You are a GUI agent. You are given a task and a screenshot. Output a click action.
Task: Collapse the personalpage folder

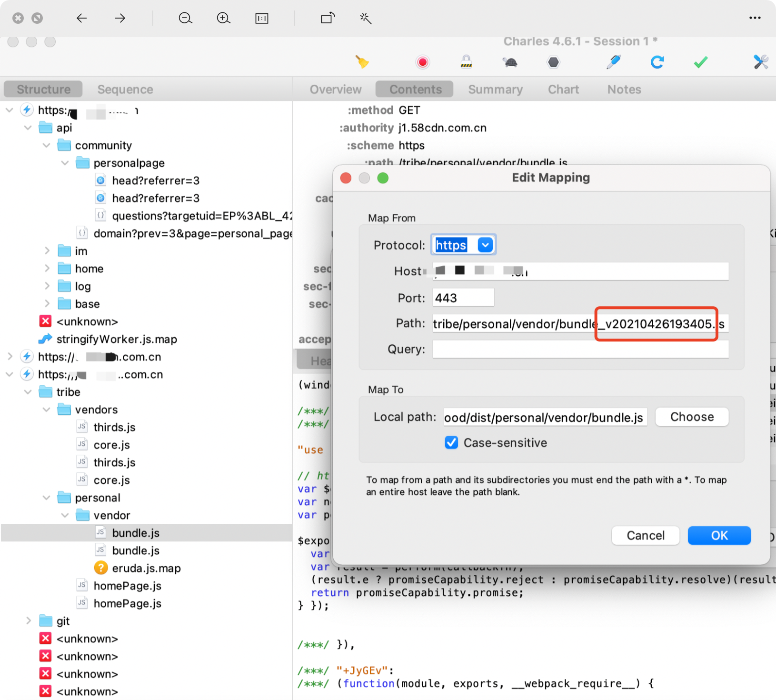65,163
